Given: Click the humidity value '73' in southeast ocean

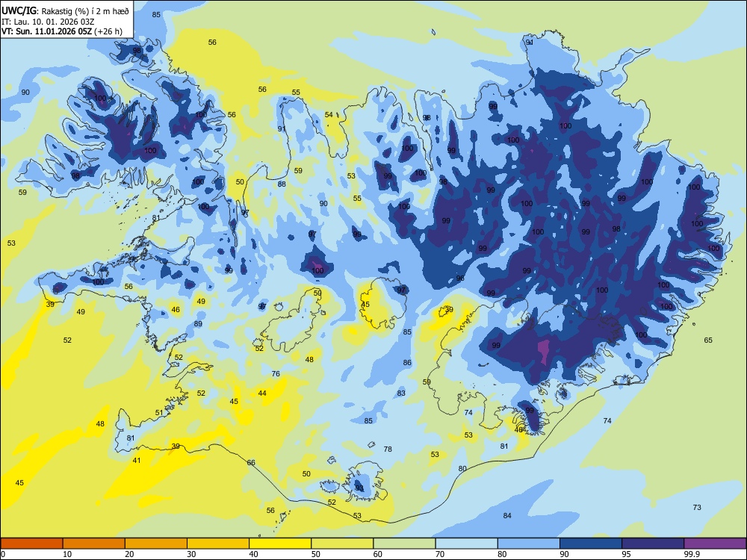Looking at the screenshot, I should click(x=697, y=508).
